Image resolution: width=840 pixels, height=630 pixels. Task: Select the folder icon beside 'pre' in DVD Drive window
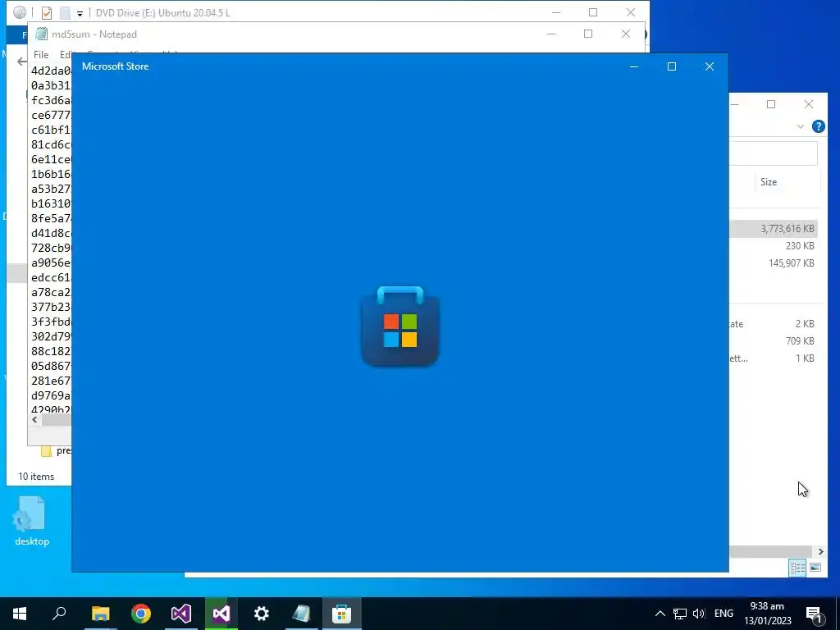click(47, 451)
